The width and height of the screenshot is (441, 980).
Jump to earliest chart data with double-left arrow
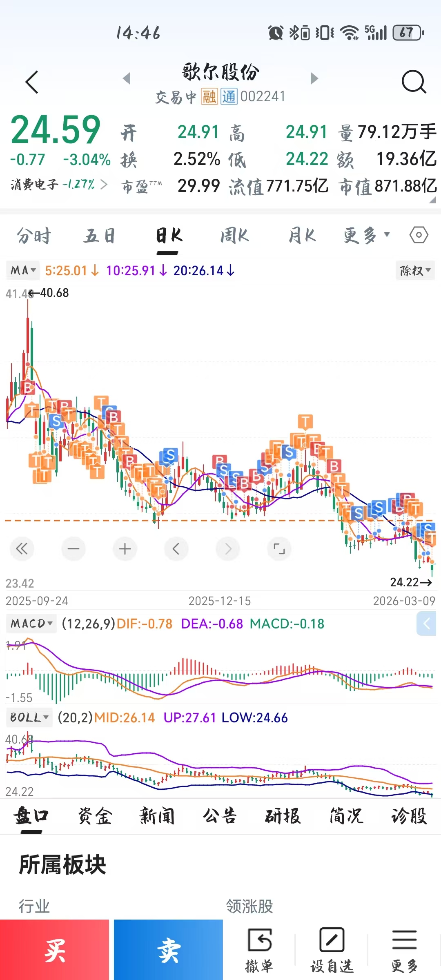[x=22, y=549]
